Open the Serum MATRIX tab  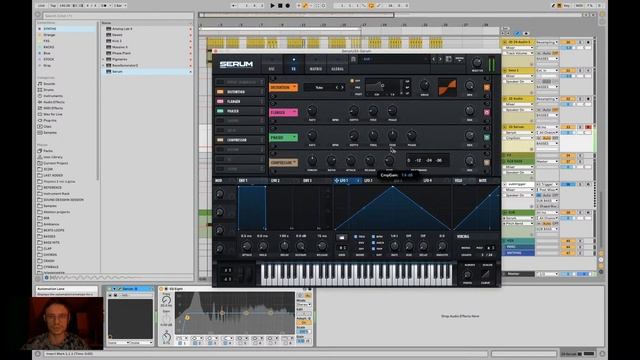tap(316, 64)
